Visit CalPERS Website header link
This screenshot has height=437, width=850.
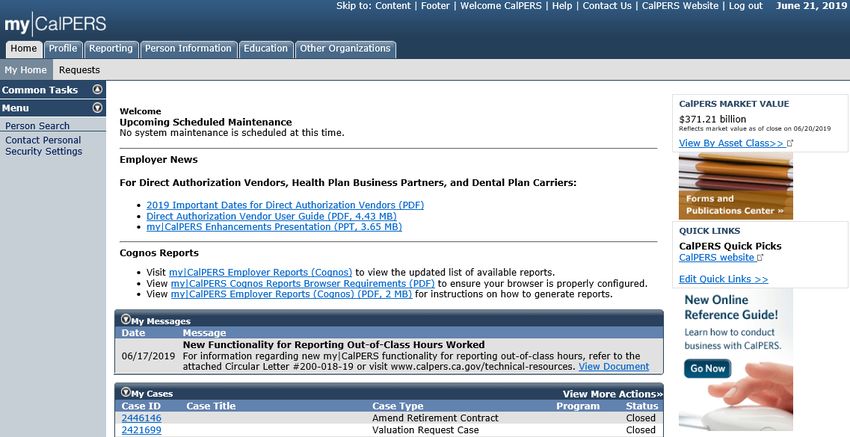(x=680, y=6)
